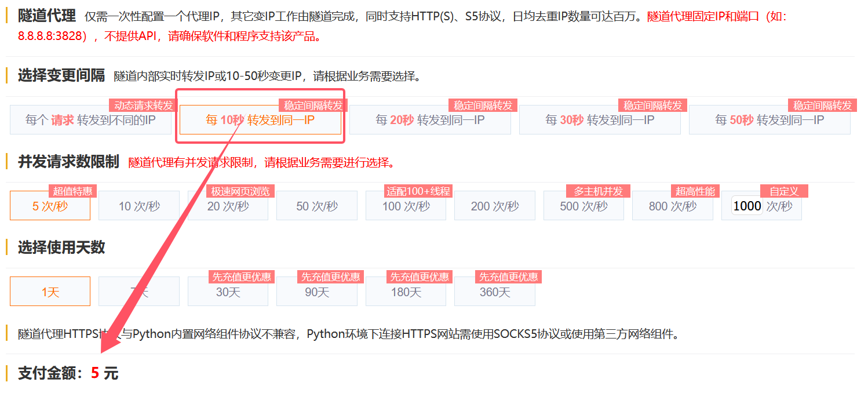Screen dimensions: 868x393
Task: Select 30天 usage duration
Action: click(228, 292)
